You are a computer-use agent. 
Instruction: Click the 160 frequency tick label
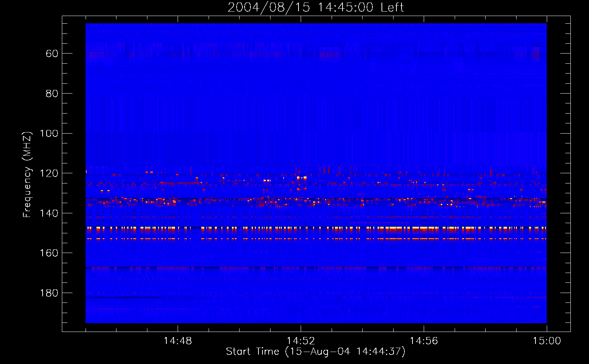[x=49, y=253]
